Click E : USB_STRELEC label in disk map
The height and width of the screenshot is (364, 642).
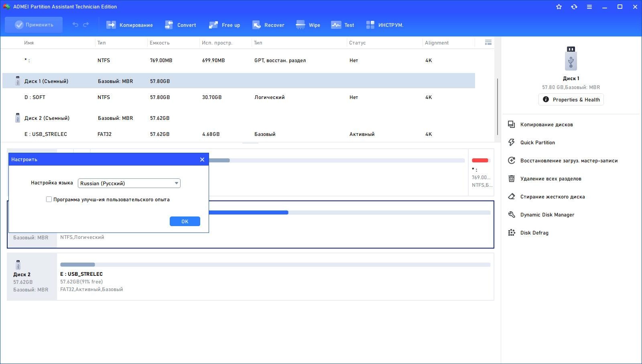click(81, 274)
